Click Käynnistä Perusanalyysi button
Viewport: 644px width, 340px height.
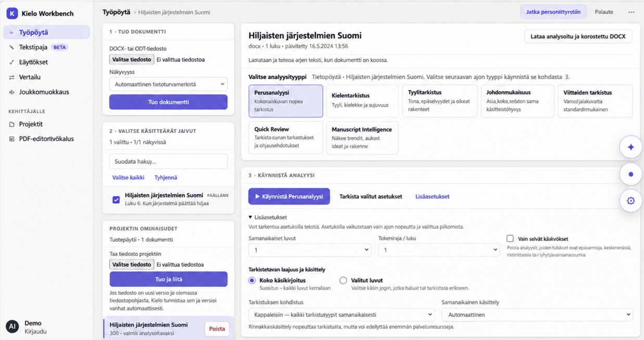[289, 197]
